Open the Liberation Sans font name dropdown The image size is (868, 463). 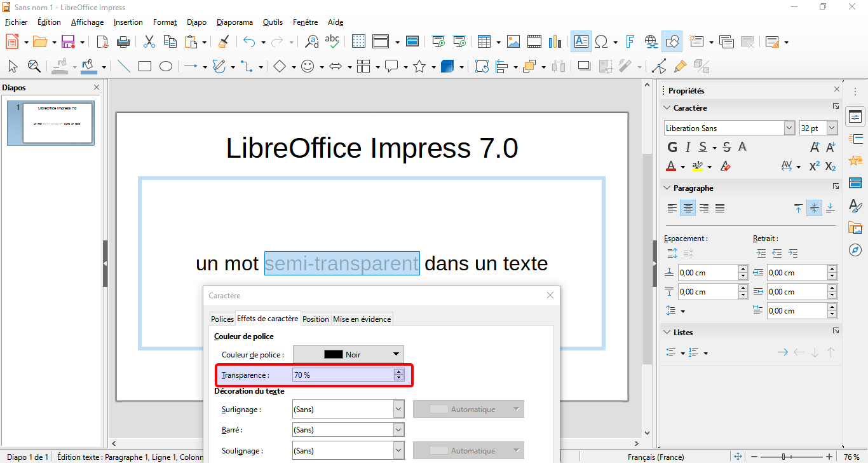pos(789,128)
